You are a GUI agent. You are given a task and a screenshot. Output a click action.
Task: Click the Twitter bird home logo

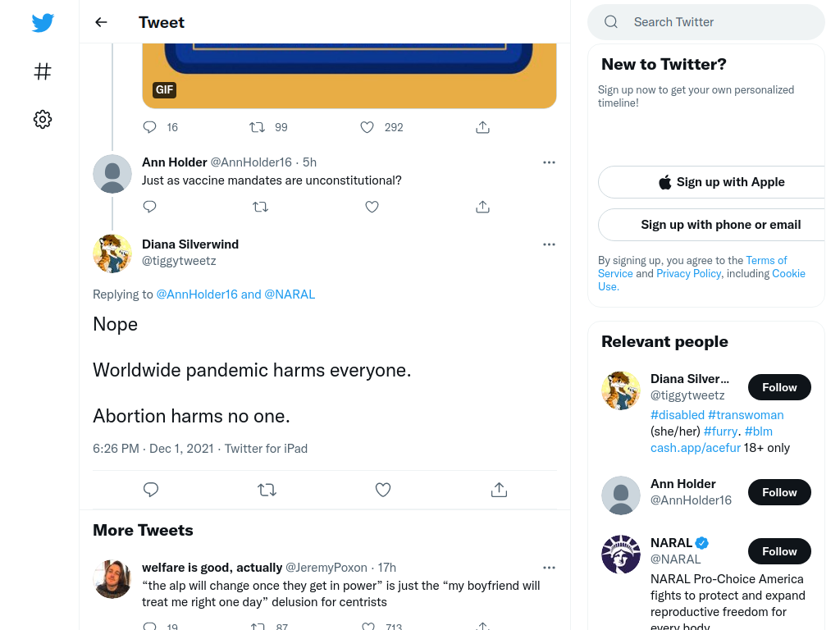click(x=43, y=22)
